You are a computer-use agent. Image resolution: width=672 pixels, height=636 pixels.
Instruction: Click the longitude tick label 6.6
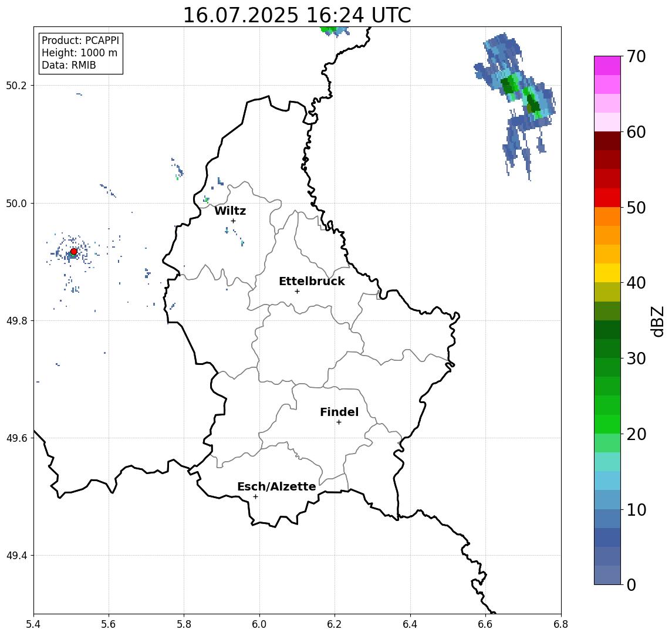point(485,624)
